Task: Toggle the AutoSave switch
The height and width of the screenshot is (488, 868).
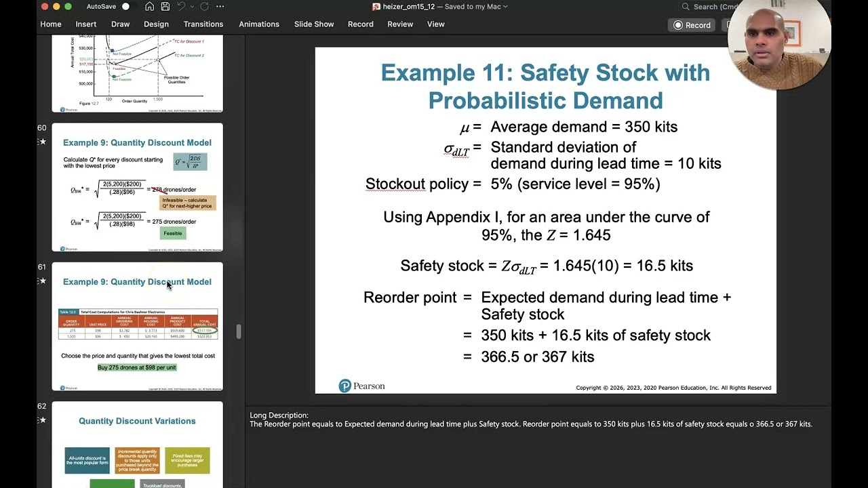Action: coord(125,7)
